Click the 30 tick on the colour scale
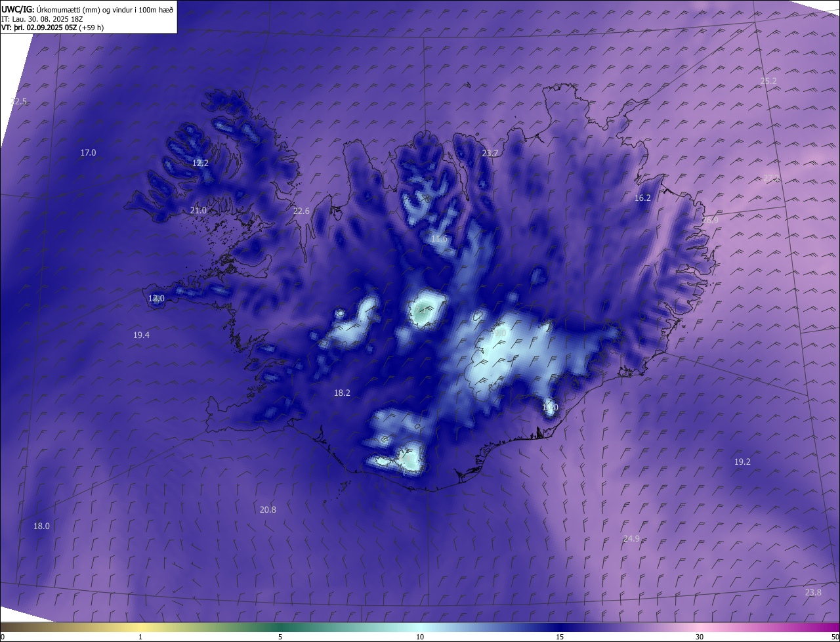Image resolution: width=840 pixels, height=642 pixels. click(x=700, y=637)
